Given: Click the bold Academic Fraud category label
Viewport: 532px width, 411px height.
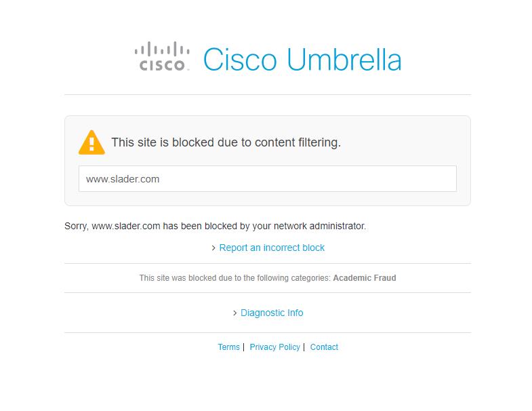Looking at the screenshot, I should point(365,278).
